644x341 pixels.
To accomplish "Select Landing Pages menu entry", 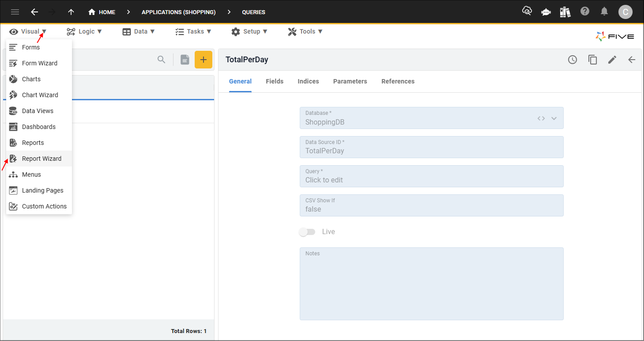I will coord(39,190).
